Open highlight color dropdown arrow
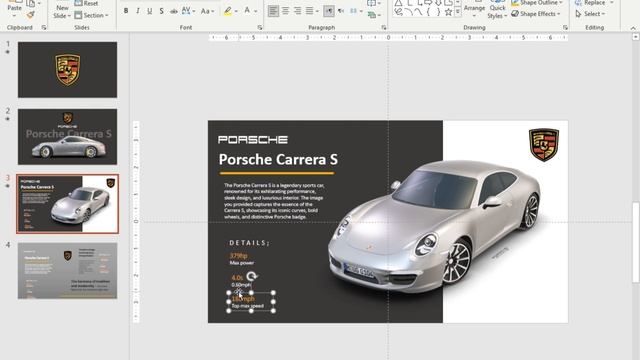 pos(236,11)
